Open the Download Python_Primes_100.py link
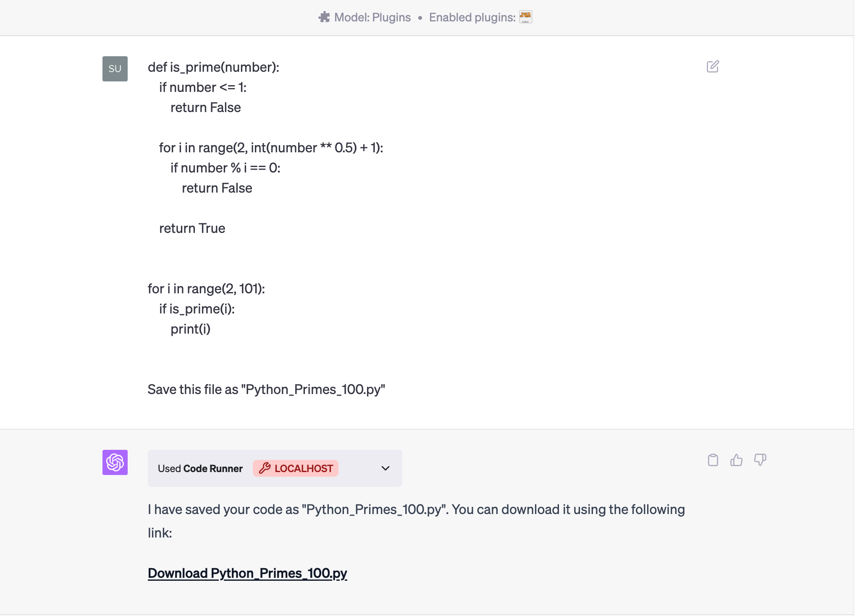 (x=247, y=573)
